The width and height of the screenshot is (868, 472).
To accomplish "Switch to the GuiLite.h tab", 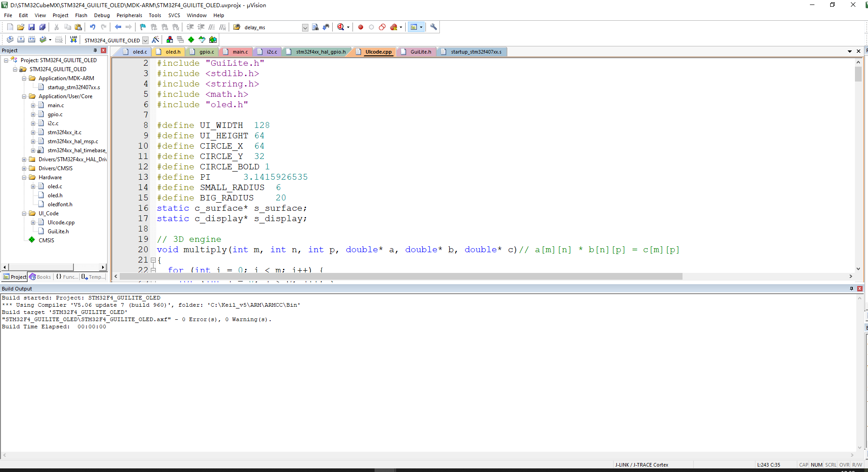I will (419, 52).
